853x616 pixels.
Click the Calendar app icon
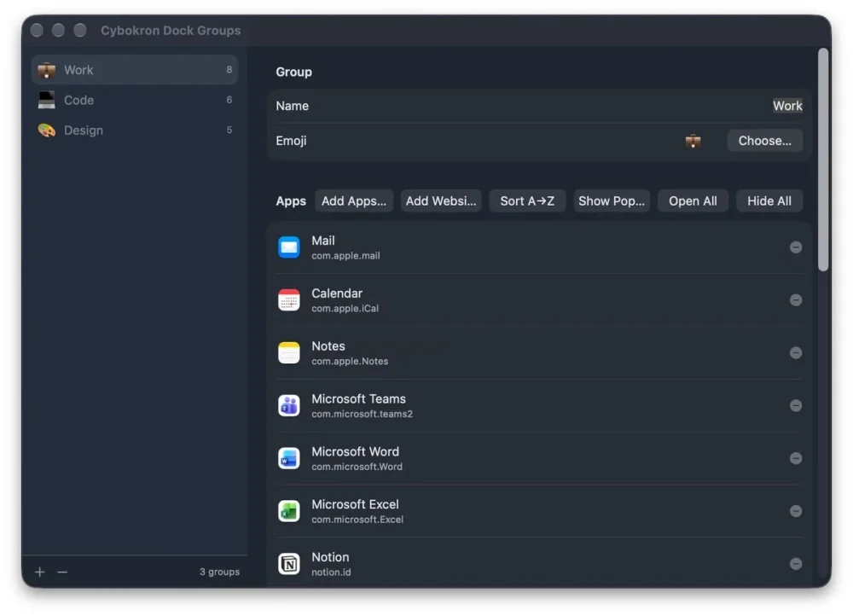point(289,299)
